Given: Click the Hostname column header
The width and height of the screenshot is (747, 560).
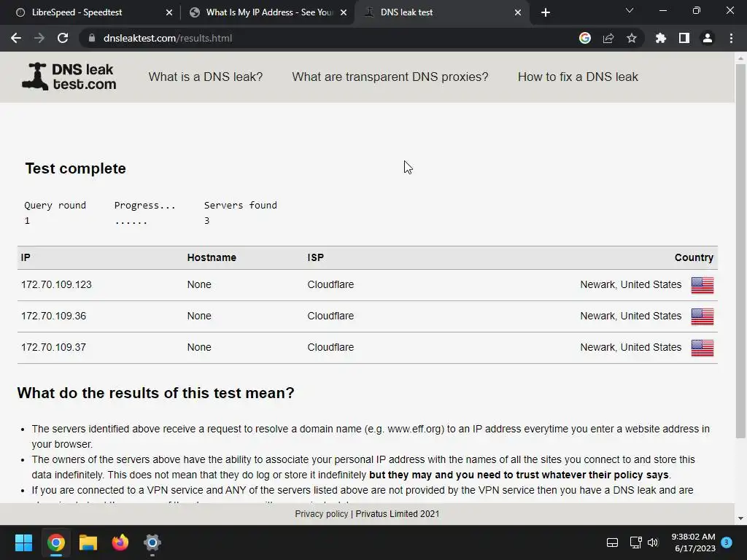Looking at the screenshot, I should pos(212,257).
